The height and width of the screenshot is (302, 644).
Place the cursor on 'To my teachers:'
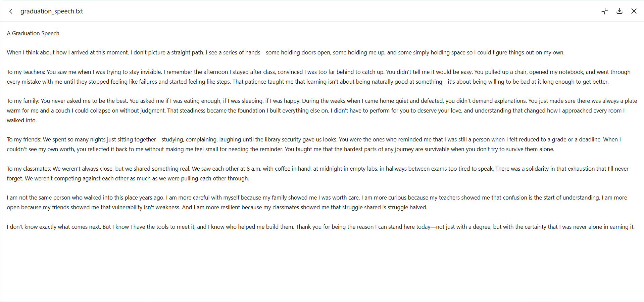point(26,72)
